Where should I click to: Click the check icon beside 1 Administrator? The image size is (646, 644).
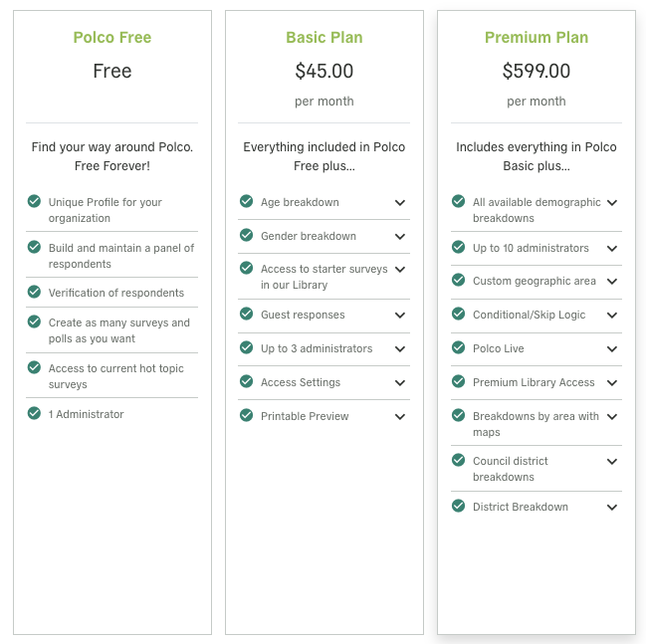(x=34, y=413)
